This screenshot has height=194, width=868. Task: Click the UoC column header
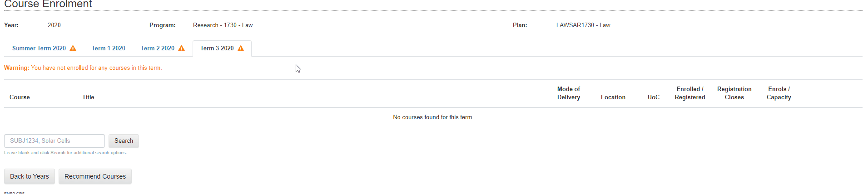(x=654, y=97)
